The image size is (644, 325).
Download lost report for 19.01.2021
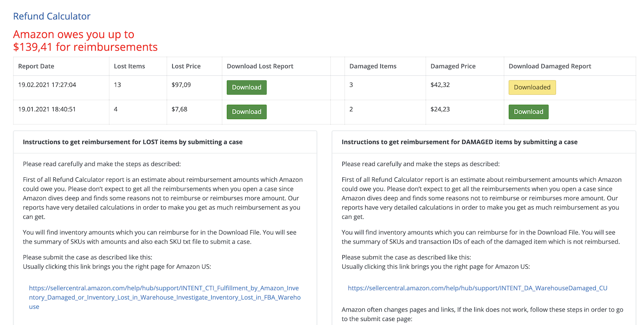tap(247, 112)
